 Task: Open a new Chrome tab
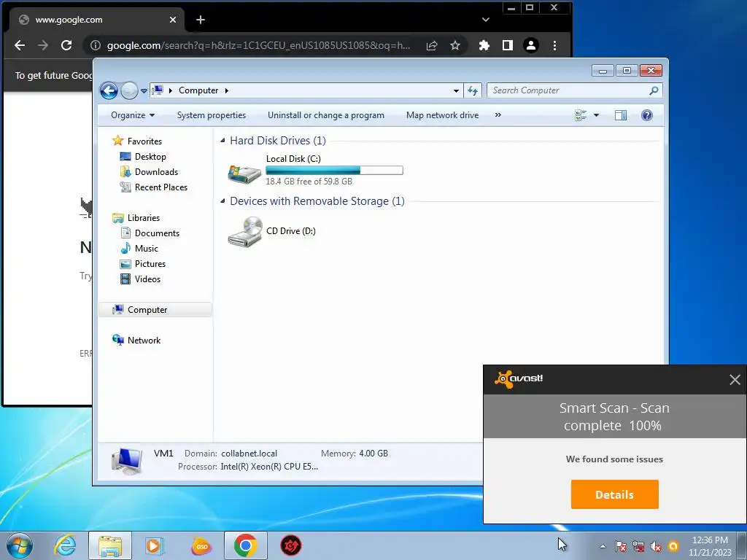click(201, 20)
